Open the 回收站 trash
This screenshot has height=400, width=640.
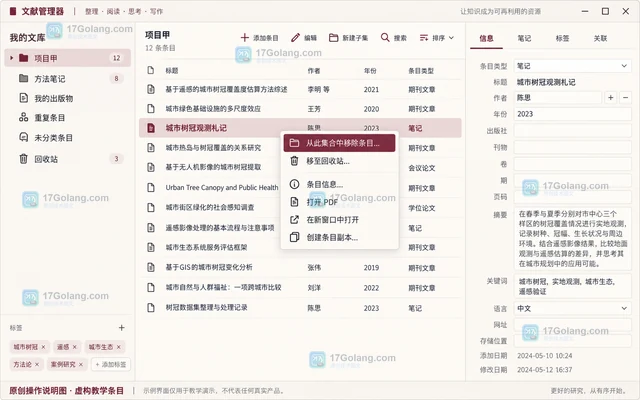click(67, 159)
